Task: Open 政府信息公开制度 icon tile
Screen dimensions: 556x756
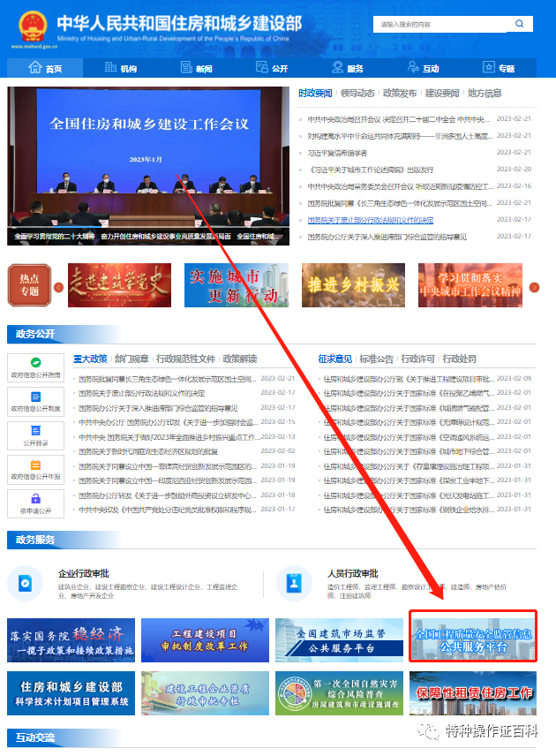Action: point(35,402)
